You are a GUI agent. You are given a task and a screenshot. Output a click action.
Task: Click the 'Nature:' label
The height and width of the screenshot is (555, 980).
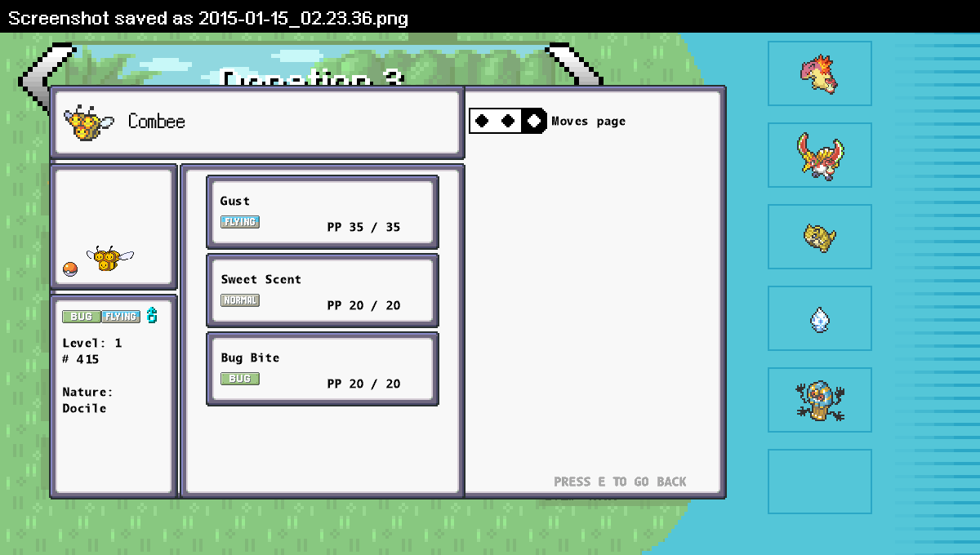coord(87,392)
